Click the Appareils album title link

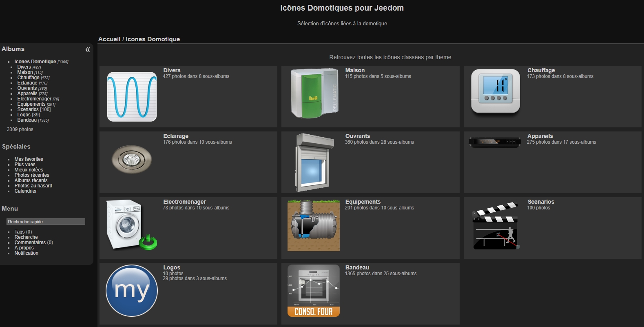[540, 136]
